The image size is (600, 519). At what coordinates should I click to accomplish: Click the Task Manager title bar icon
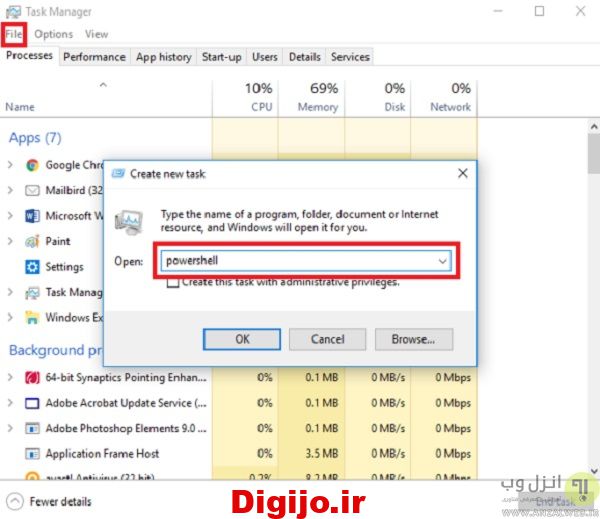click(x=13, y=12)
